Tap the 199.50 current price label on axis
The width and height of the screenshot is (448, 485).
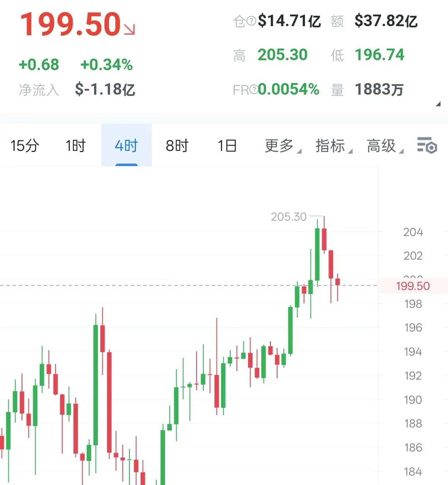click(413, 286)
